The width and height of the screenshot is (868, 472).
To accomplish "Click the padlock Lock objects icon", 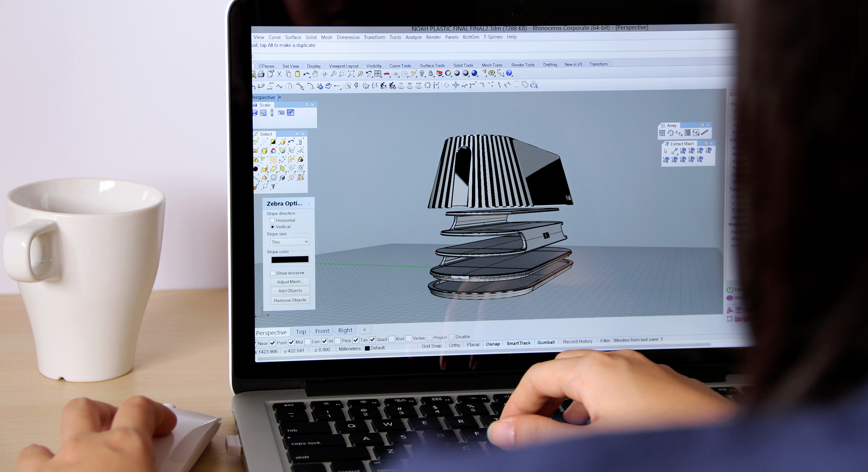I will coord(431,73).
